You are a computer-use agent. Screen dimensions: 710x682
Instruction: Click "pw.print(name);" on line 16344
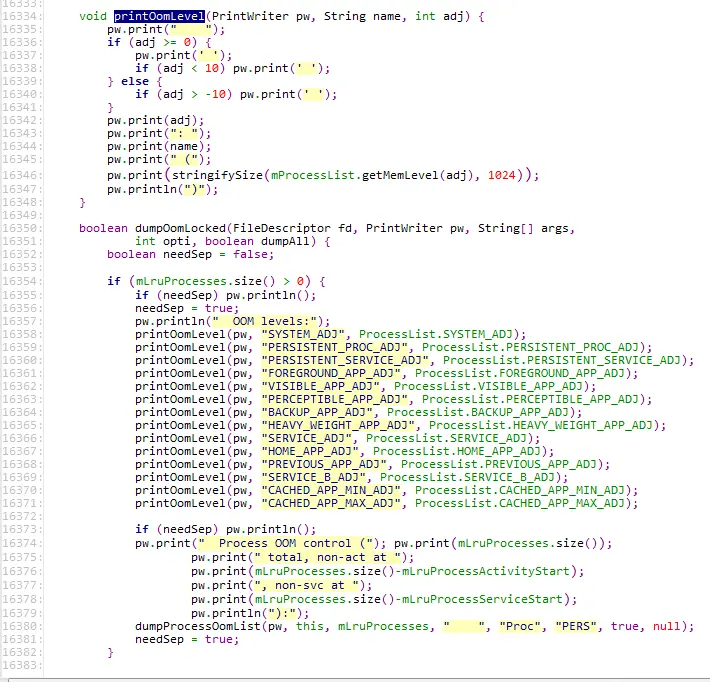pyautogui.click(x=159, y=147)
